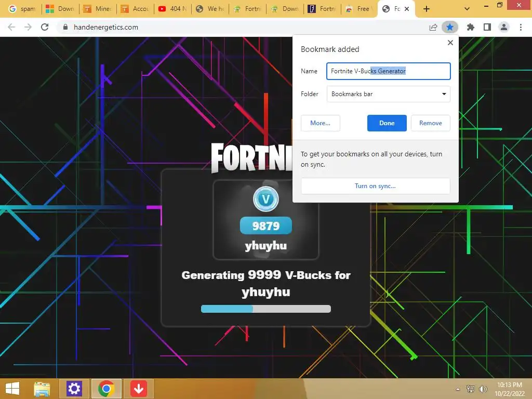Open the red download arrow app
This screenshot has width=532, height=399.
point(138,389)
